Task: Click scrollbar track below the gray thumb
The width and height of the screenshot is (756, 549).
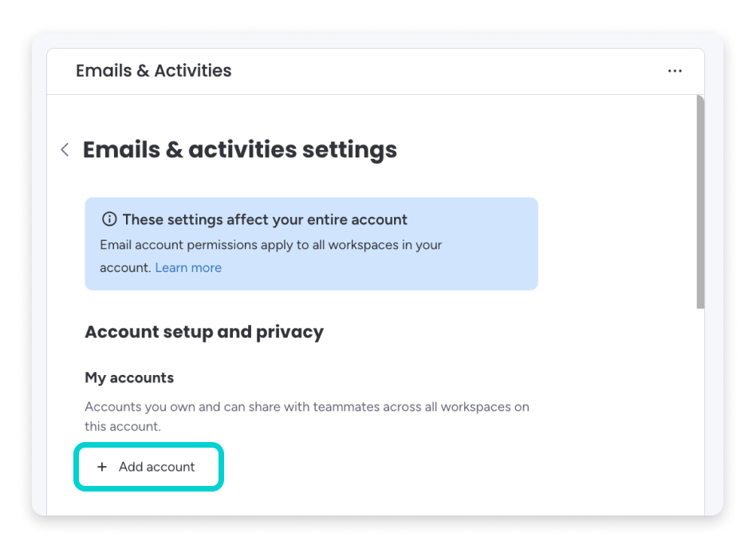Action: tap(700, 410)
